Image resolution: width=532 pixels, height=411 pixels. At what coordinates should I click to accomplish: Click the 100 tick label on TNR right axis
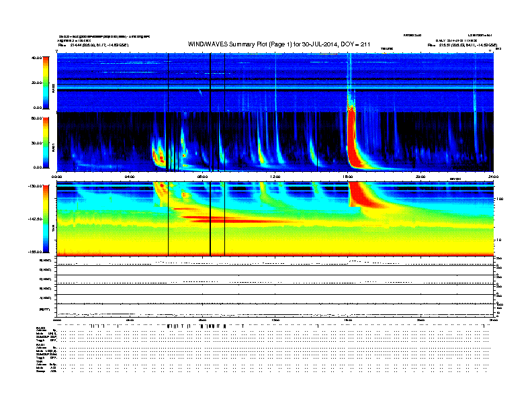(x=500, y=199)
